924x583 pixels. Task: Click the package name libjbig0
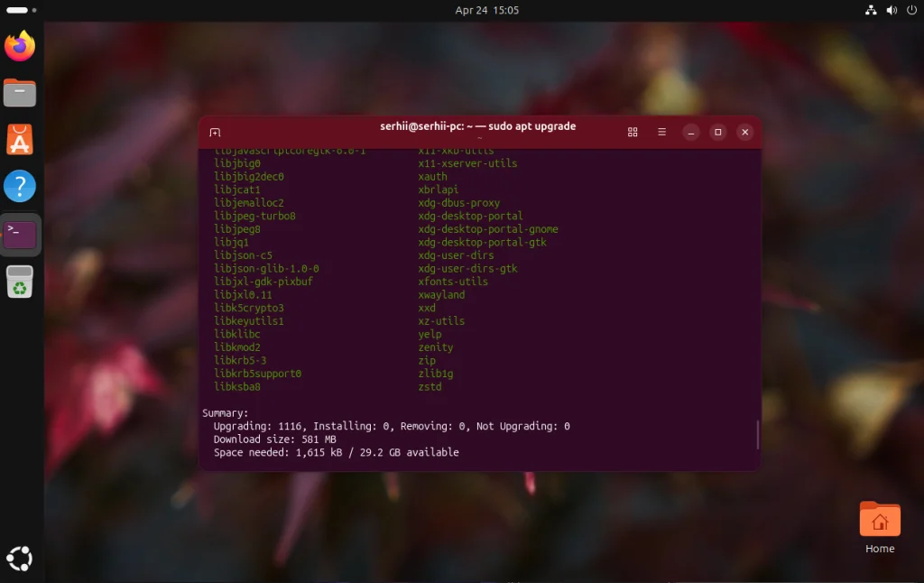coord(237,163)
